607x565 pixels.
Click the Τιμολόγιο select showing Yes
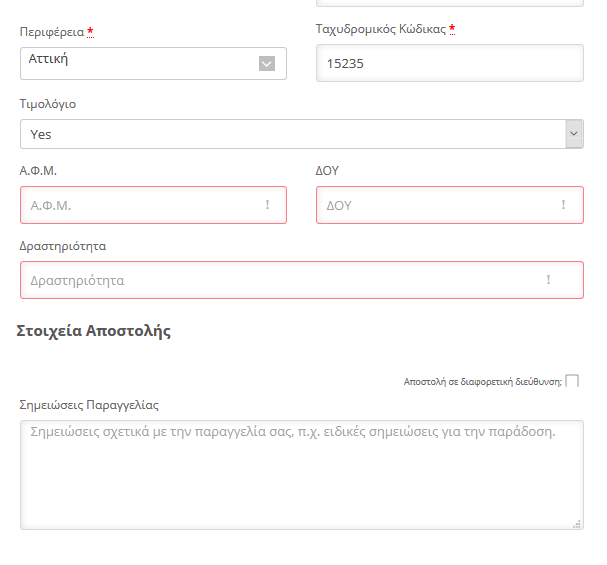tap(290, 134)
